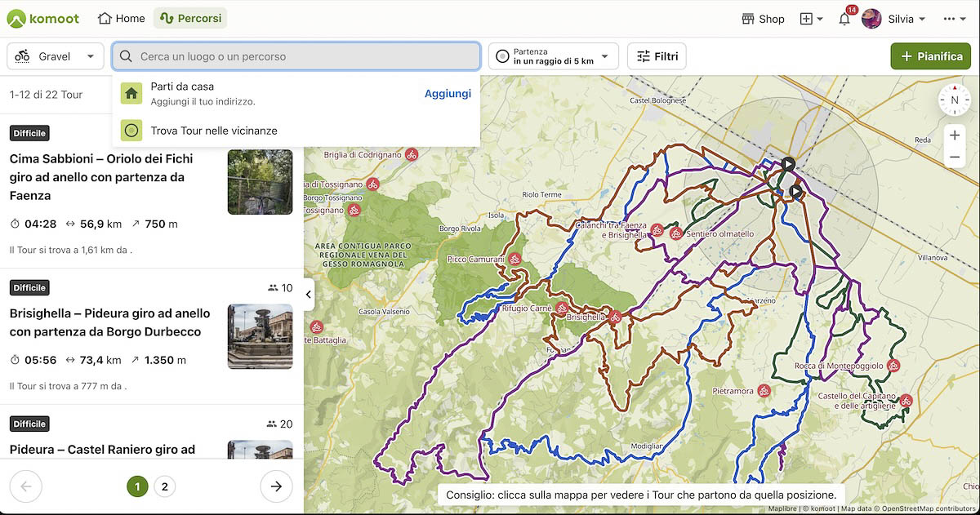Expand the Partenza radius dropdown

tap(554, 56)
